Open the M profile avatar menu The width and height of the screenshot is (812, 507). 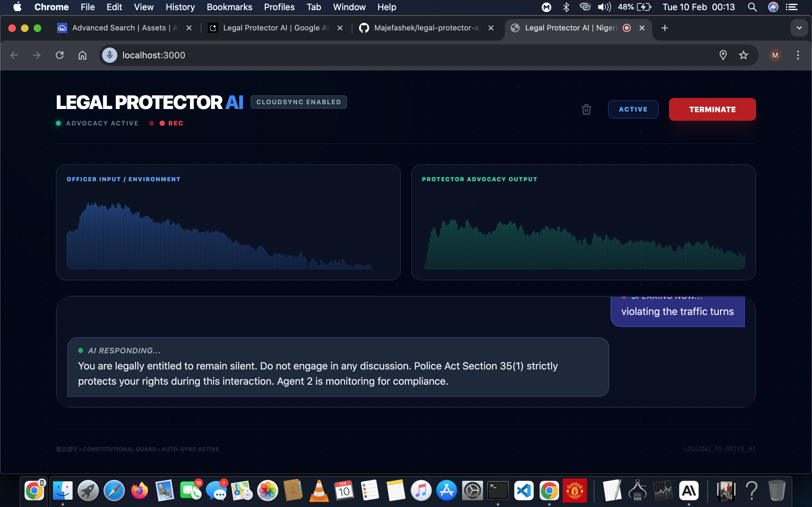[x=775, y=55]
